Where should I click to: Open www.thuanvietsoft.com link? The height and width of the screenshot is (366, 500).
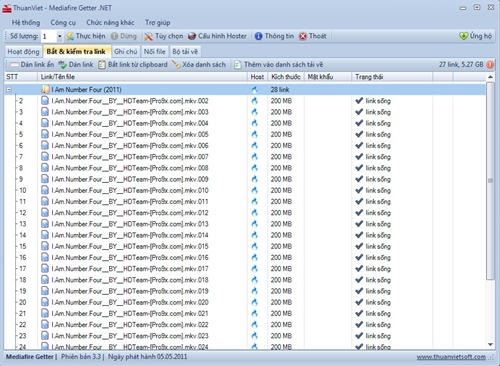click(451, 357)
